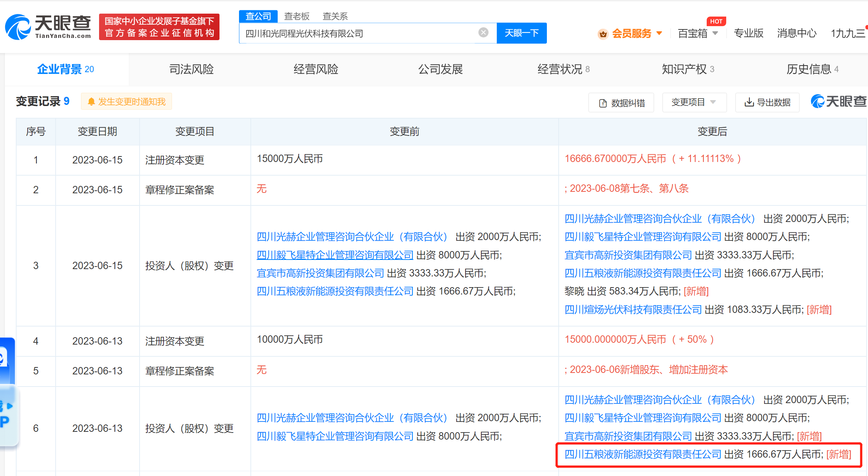Click the 16666.670000万人民币 value

pos(615,159)
